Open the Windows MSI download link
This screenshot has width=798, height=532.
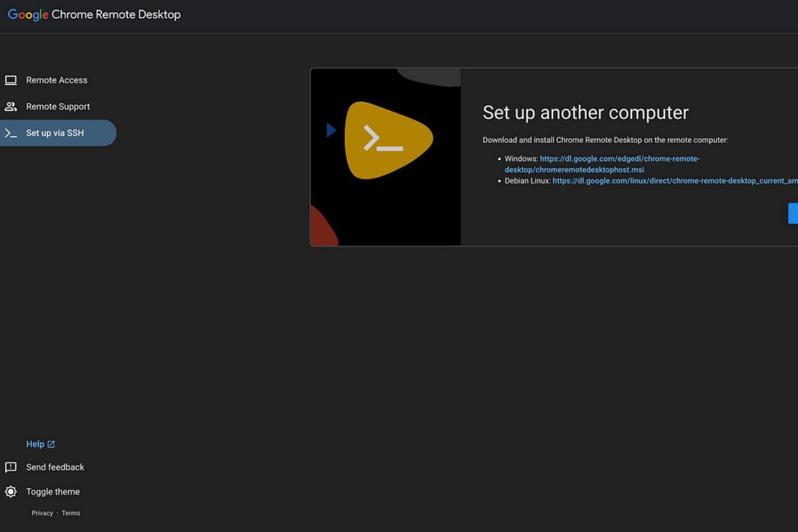tap(602, 164)
